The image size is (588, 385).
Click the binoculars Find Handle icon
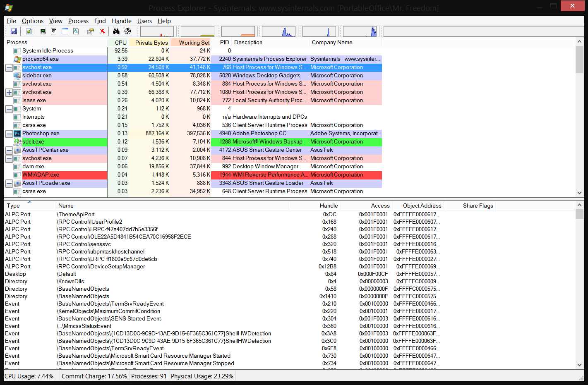(116, 31)
